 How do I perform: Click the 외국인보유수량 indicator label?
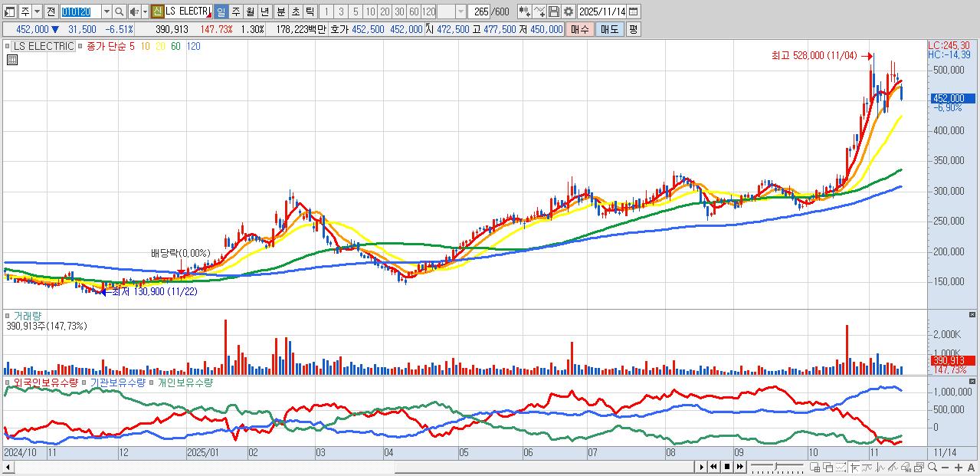point(46,382)
